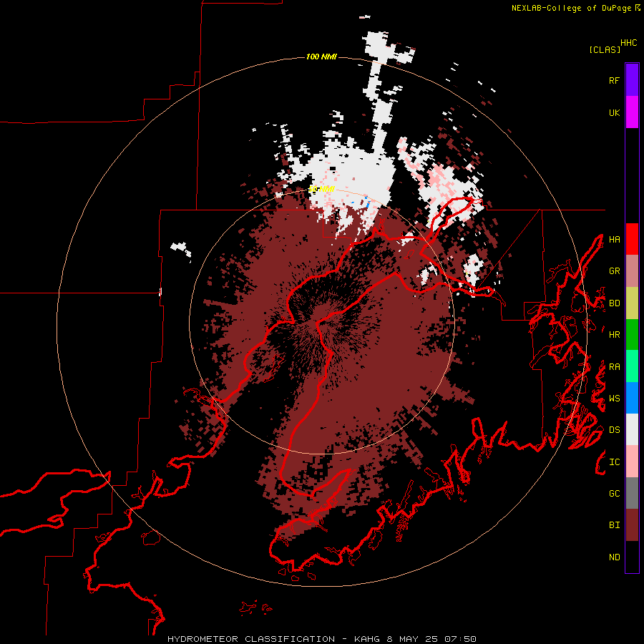
Task: Click the IC legend label
Action: click(614, 462)
